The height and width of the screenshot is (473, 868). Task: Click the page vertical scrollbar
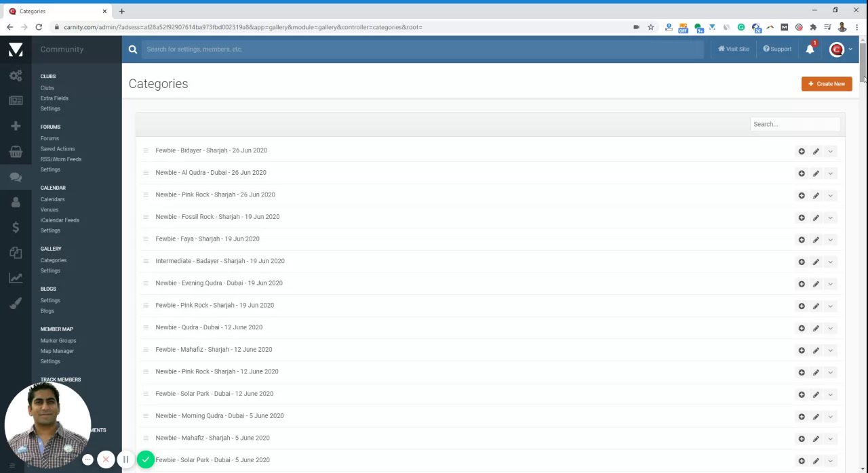863,62
